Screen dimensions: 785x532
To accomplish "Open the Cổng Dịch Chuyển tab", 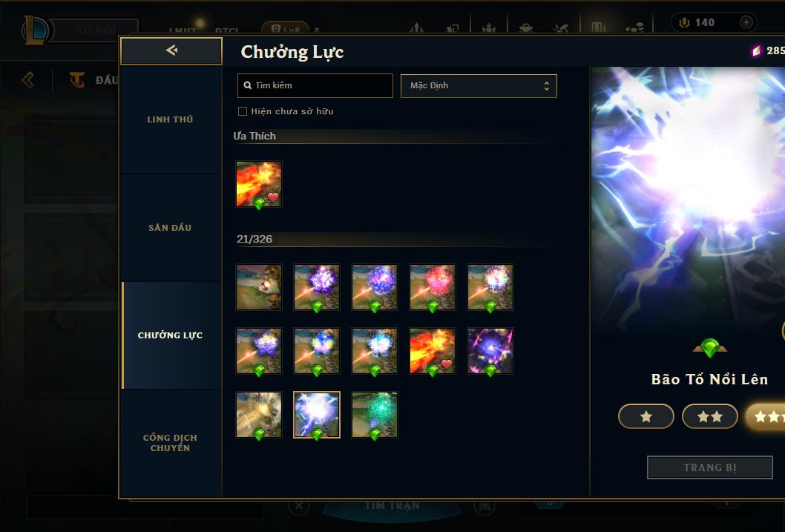I will point(170,443).
